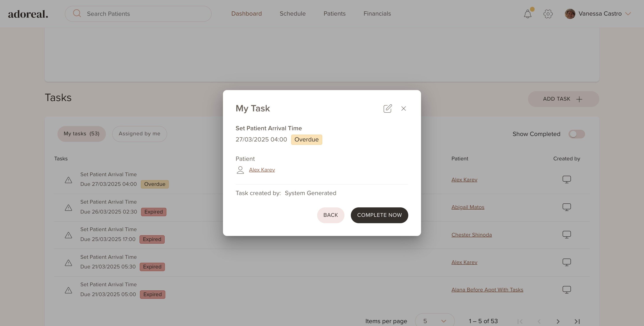Click monitor icon in Chester Shinoda row
Viewport: 644px width, 326px height.
pos(567,235)
